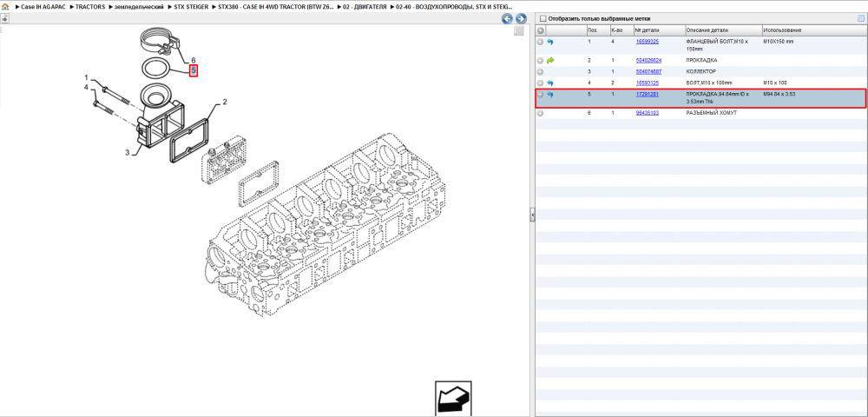Screen dimensions: 868x417
Task: Click the circle icon in the table header
Action: [x=541, y=30]
